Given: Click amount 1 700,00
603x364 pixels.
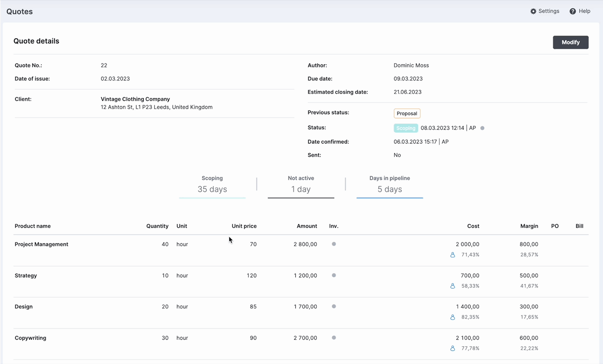Looking at the screenshot, I should [x=306, y=306].
